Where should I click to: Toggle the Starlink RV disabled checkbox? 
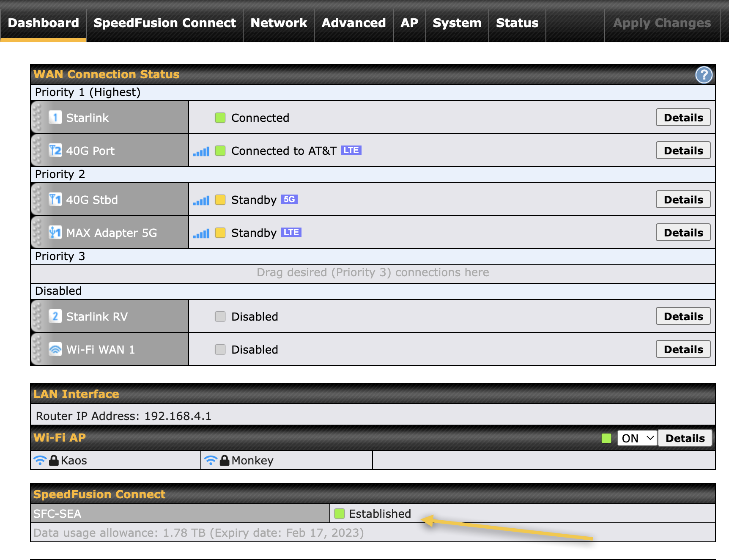coord(220,316)
